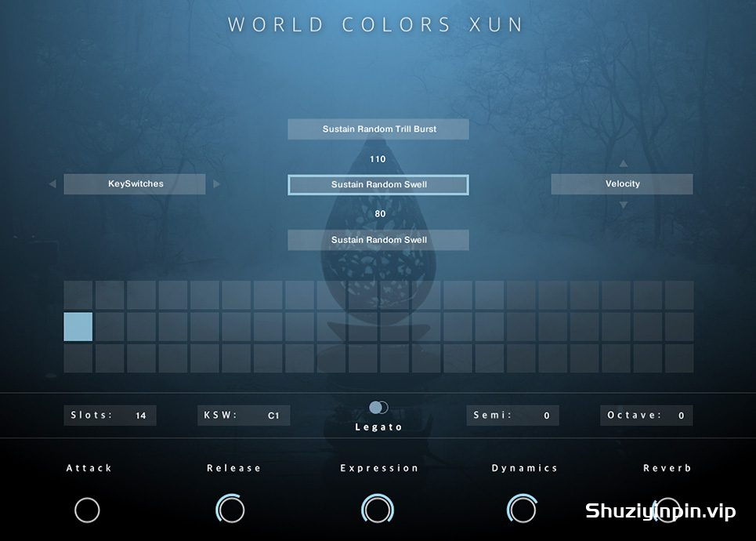756x541 pixels.
Task: Click the Attack label
Action: [x=89, y=468]
